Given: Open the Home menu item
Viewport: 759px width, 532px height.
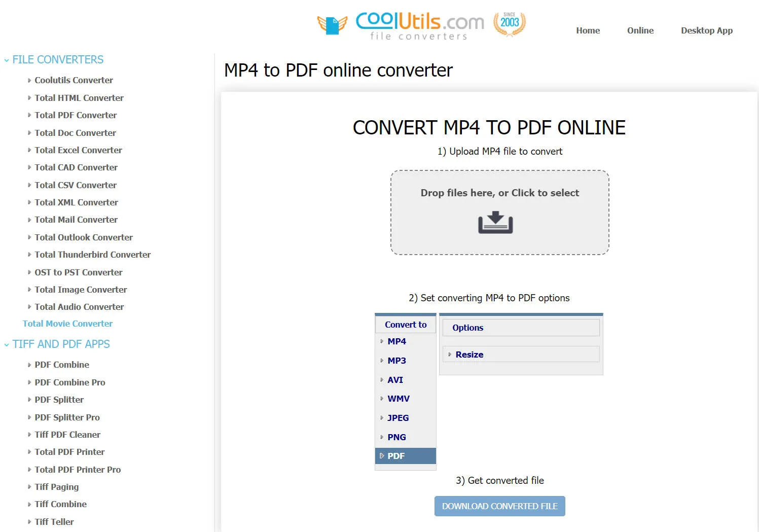Looking at the screenshot, I should pos(588,30).
